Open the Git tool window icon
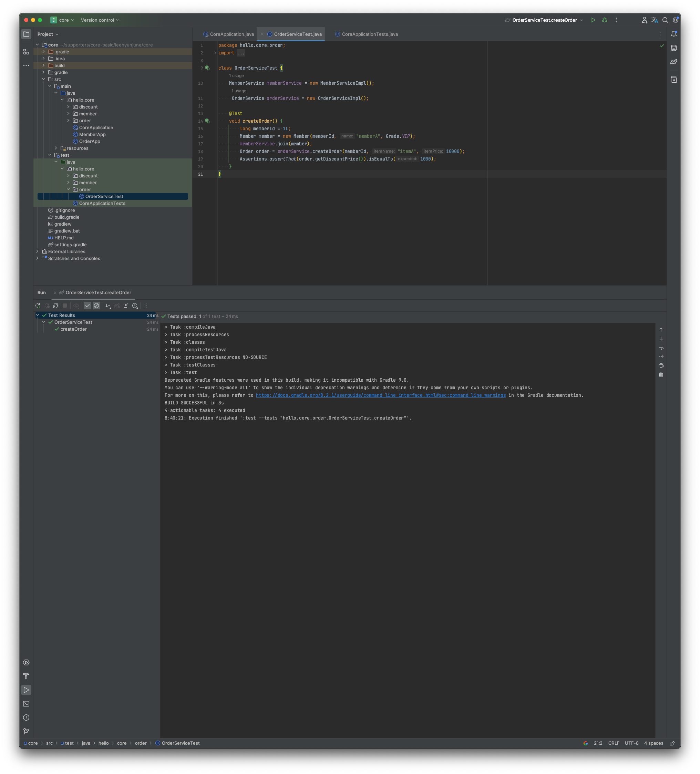The image size is (700, 774). pos(26,731)
